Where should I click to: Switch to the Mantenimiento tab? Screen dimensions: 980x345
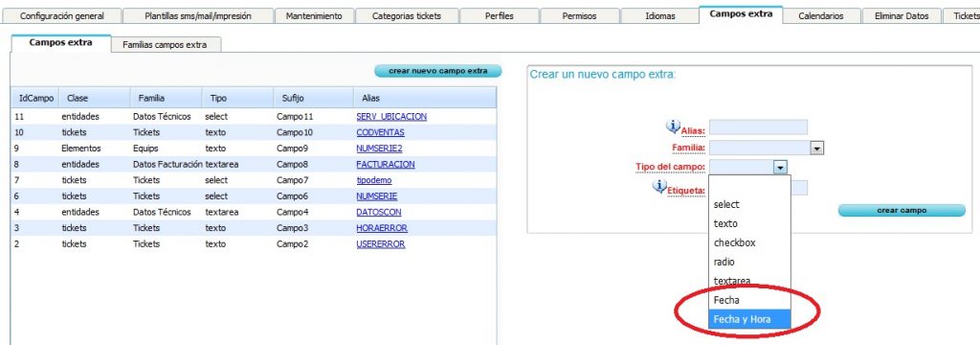314,16
